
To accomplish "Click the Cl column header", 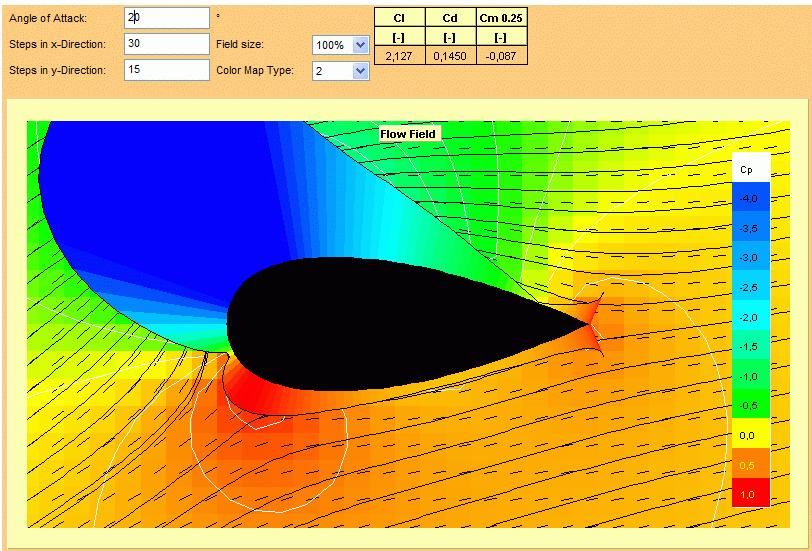I will coord(399,17).
